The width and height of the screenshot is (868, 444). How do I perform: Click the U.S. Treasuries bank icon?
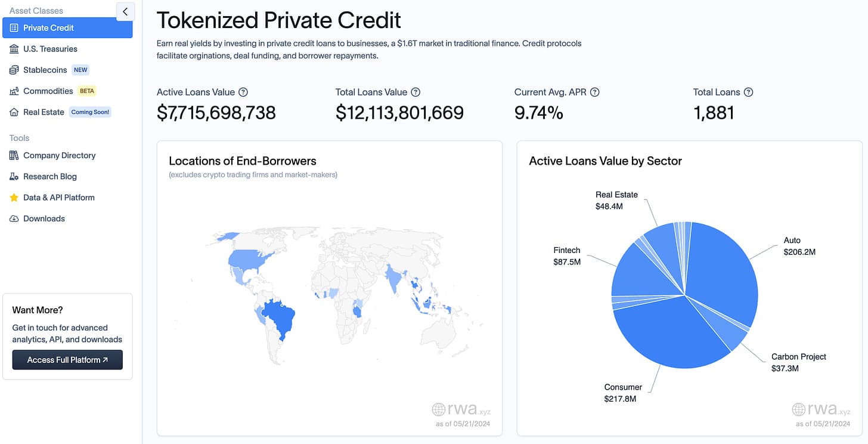(14, 49)
